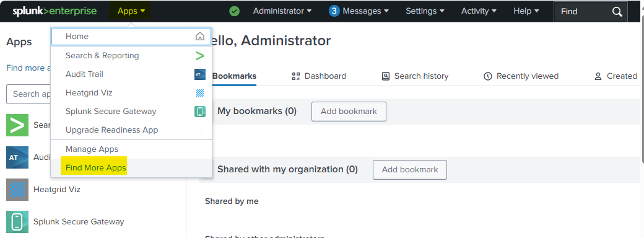644x238 pixels.
Task: Switch to the Bookmarks tab
Action: point(234,76)
